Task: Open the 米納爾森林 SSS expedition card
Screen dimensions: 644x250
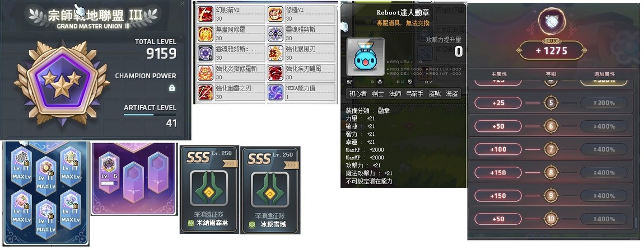Action: [209, 190]
